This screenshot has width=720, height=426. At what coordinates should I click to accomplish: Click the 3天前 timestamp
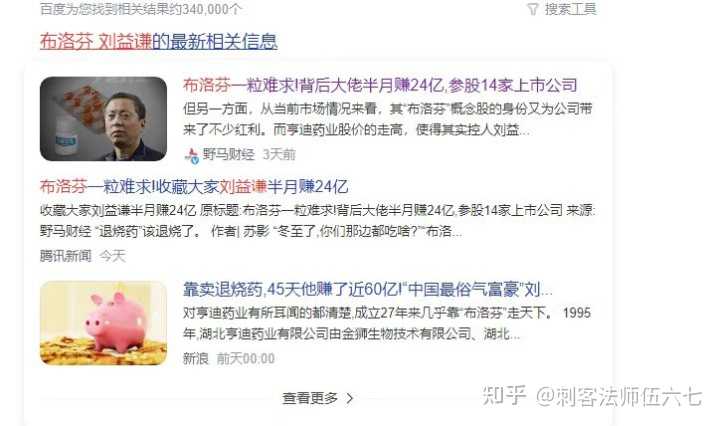click(x=279, y=154)
